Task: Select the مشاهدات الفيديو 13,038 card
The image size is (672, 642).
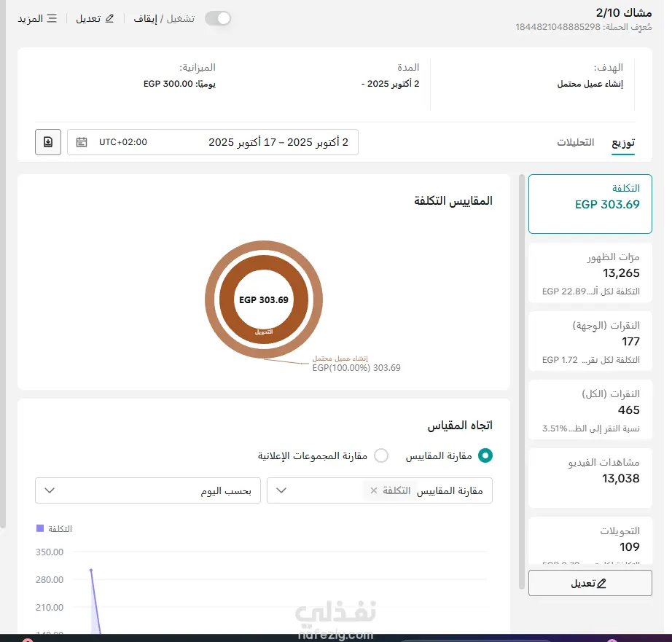Action: pyautogui.click(x=590, y=478)
